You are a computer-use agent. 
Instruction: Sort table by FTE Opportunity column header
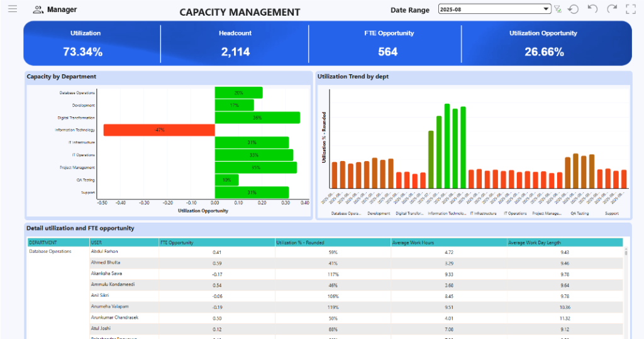(x=216, y=242)
